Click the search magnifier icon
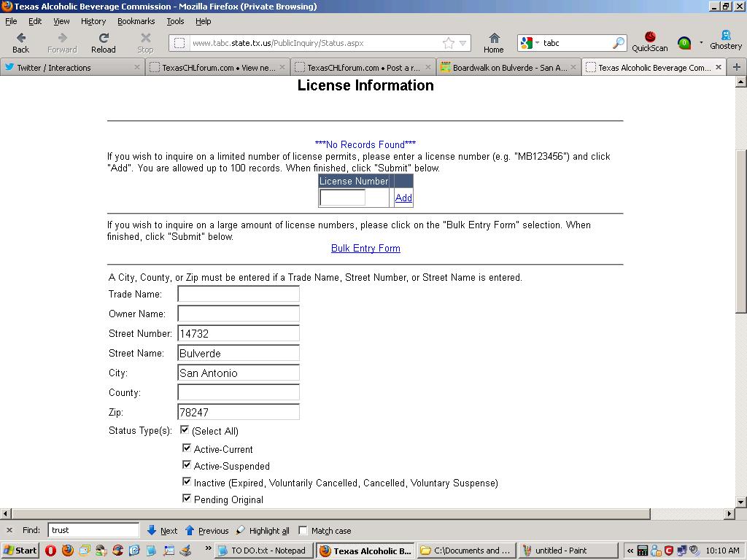 pyautogui.click(x=618, y=43)
